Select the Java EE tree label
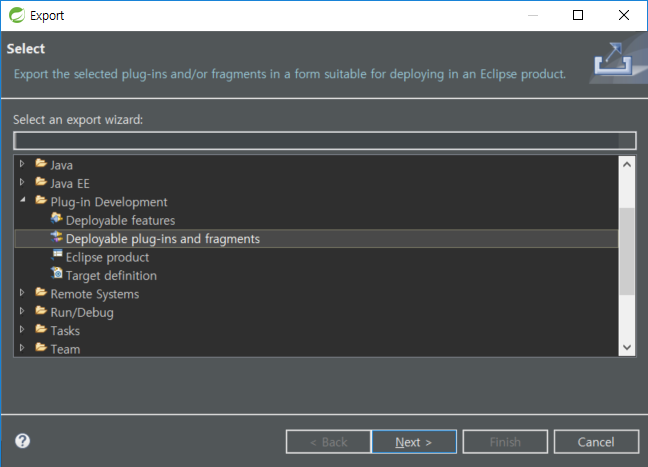Screen dimensions: 648x467 pos(70,183)
